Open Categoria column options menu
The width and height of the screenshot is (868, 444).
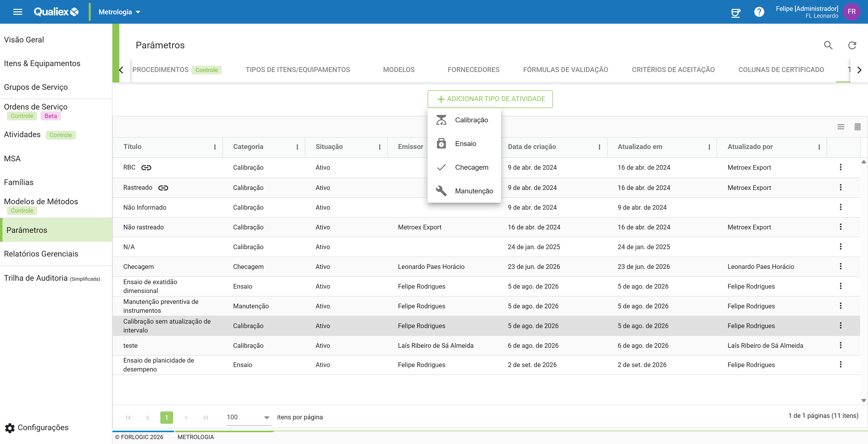click(x=297, y=147)
